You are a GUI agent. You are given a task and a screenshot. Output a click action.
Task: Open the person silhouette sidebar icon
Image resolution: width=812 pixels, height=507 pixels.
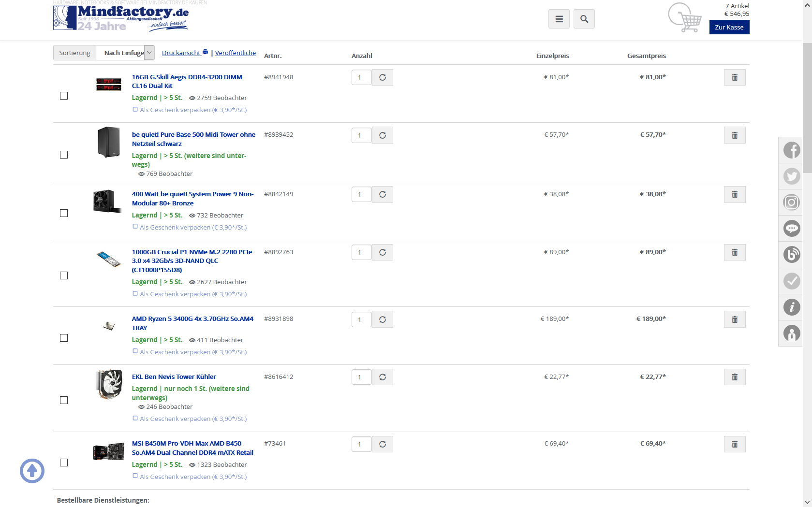click(792, 333)
